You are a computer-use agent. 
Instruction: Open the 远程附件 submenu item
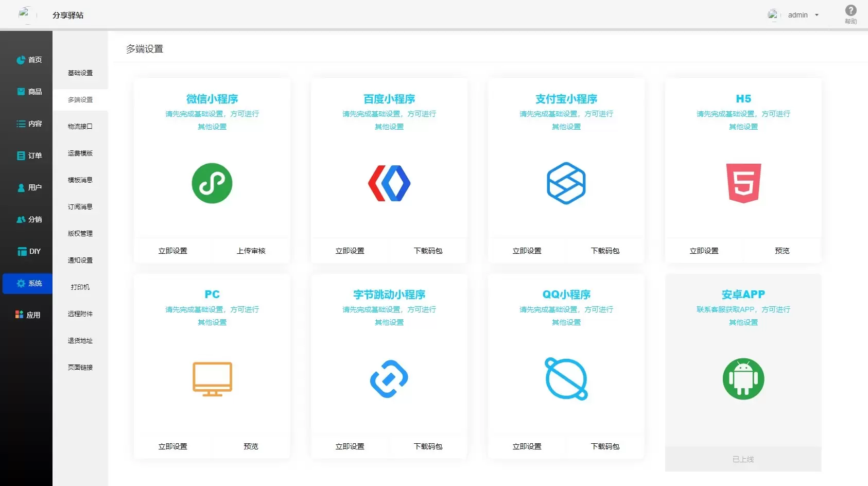tap(80, 314)
